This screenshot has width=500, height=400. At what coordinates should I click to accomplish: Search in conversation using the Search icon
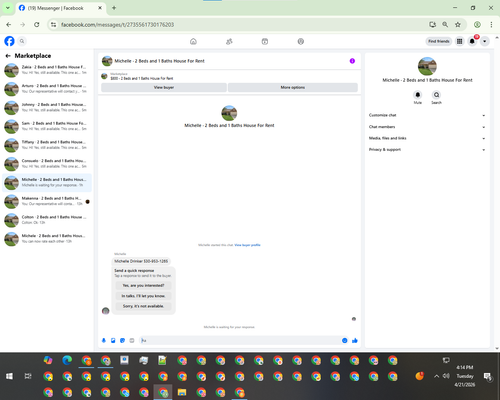(x=436, y=95)
